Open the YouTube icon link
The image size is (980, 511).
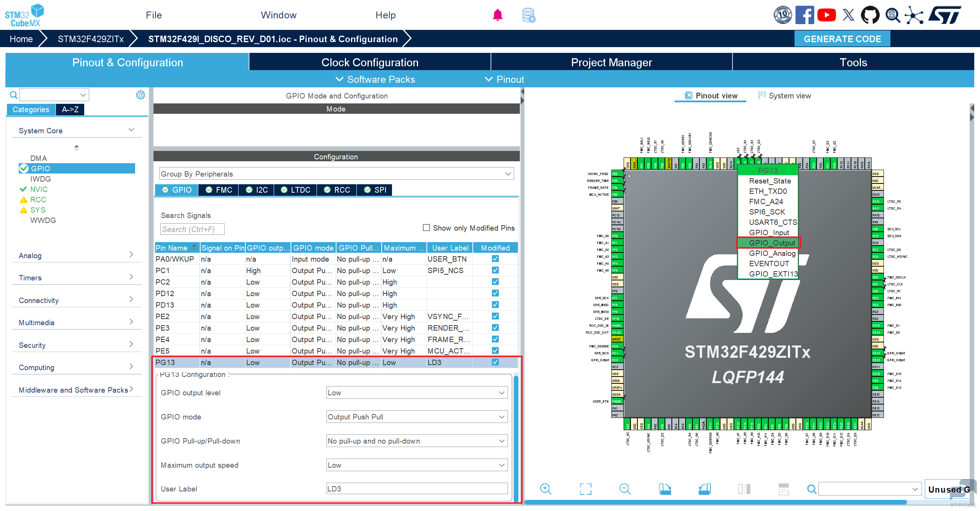826,15
